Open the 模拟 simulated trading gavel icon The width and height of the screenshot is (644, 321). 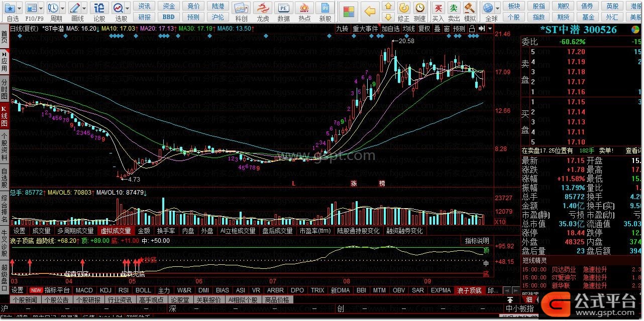(470, 8)
